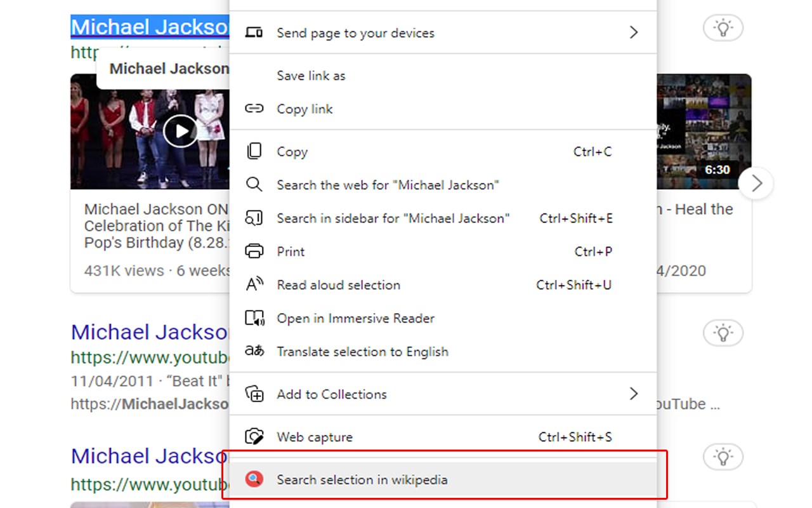This screenshot has height=508, width=812.
Task: Click the Read aloud selection icon
Action: 254,284
